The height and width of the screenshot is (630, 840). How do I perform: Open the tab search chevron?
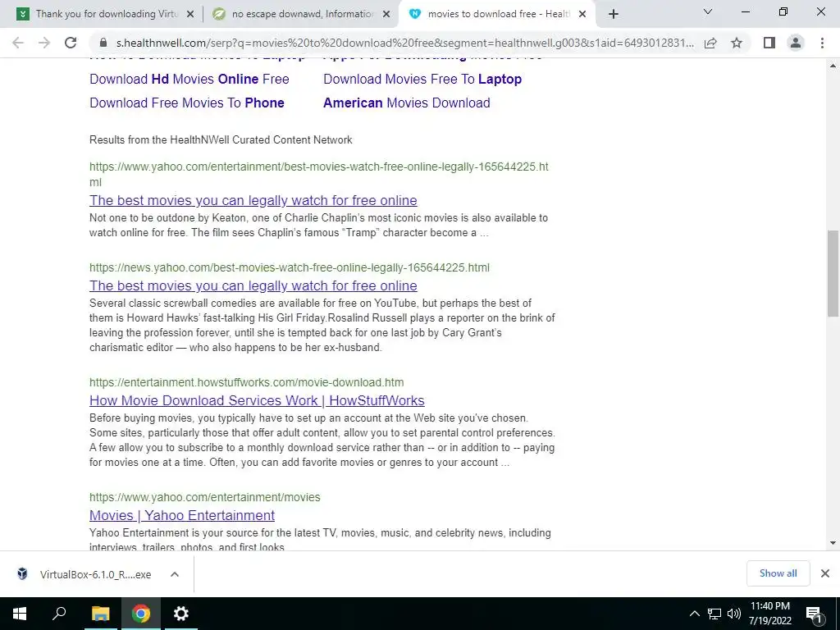pos(708,11)
